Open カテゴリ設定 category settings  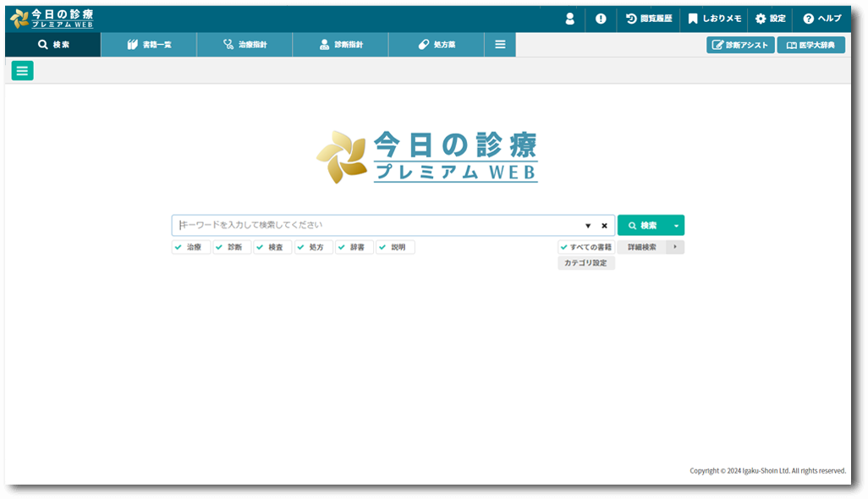586,263
